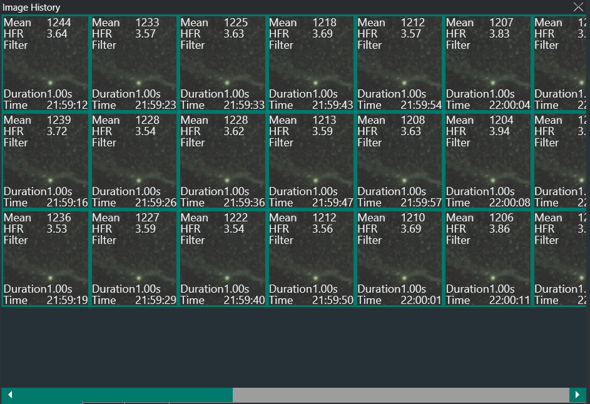
Task: Select thumbnail timed 21:59:54
Action: click(400, 63)
